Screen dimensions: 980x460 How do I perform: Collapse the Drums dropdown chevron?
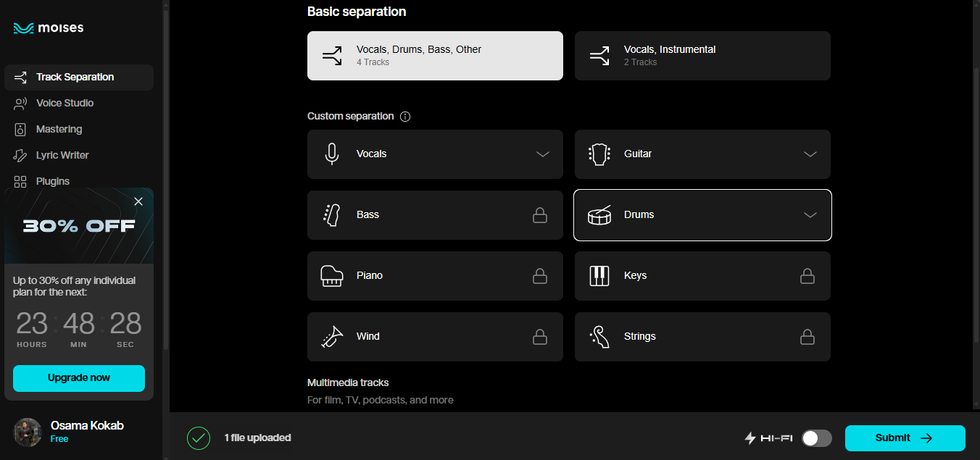click(x=810, y=214)
